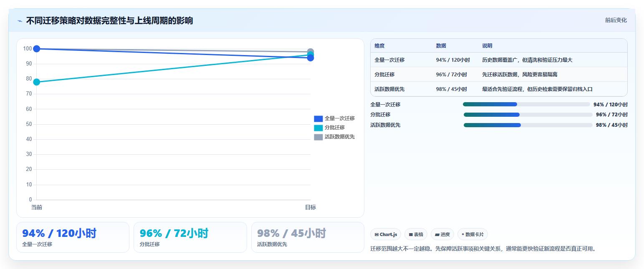Click the 96% / 72小时 value after the progress bar
The image size is (644, 269).
pos(612,115)
